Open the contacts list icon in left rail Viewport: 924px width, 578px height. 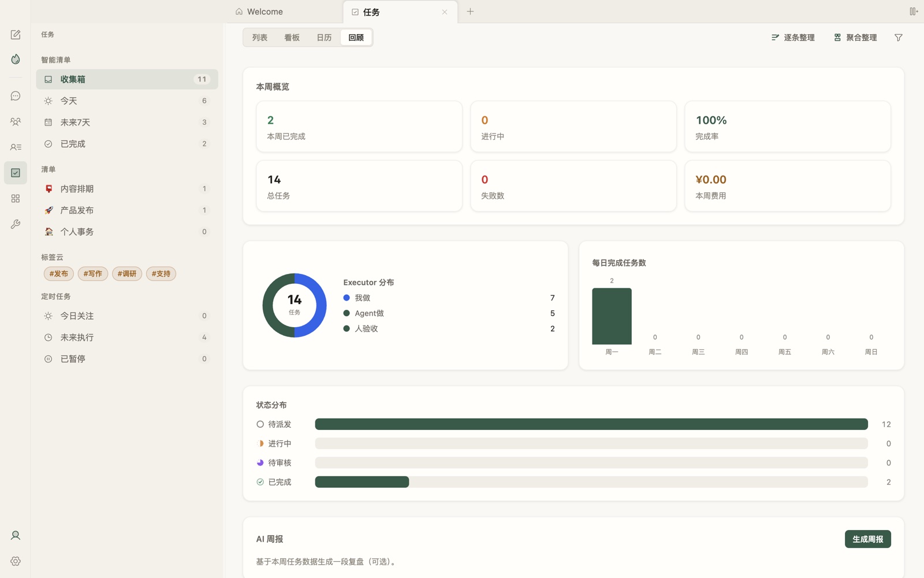16,147
